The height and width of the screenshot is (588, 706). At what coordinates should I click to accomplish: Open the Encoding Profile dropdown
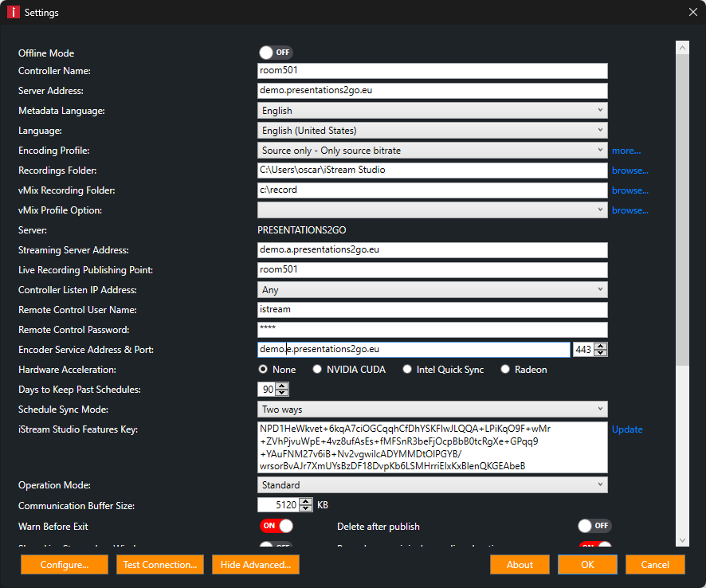432,151
